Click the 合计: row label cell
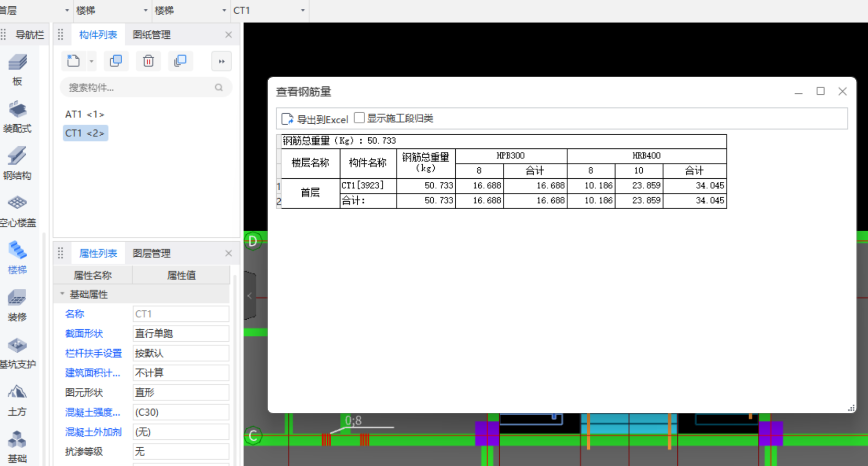Screen dimensions: 868x466 click(x=368, y=200)
